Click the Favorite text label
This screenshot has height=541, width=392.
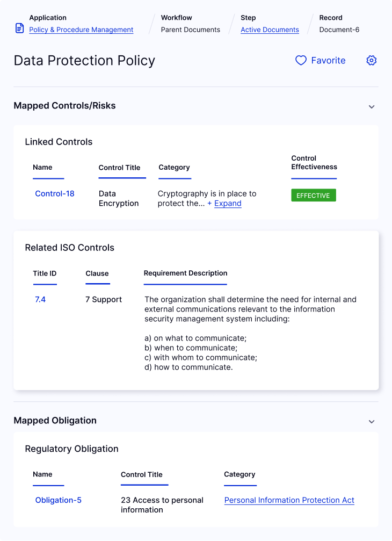[328, 60]
